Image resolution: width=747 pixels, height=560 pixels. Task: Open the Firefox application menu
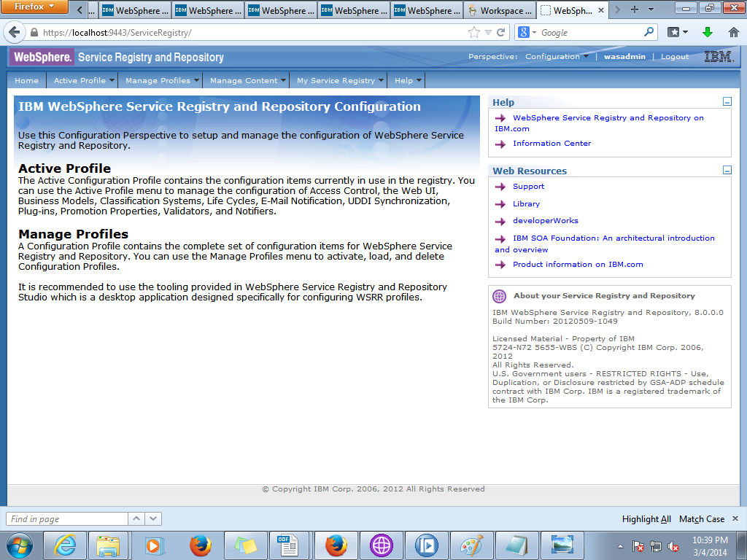click(34, 7)
